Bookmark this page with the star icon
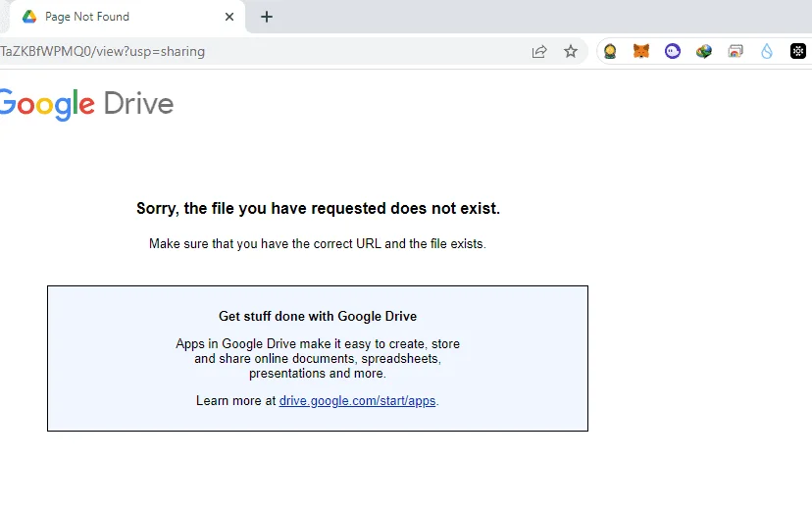The image size is (812, 511). [x=571, y=51]
